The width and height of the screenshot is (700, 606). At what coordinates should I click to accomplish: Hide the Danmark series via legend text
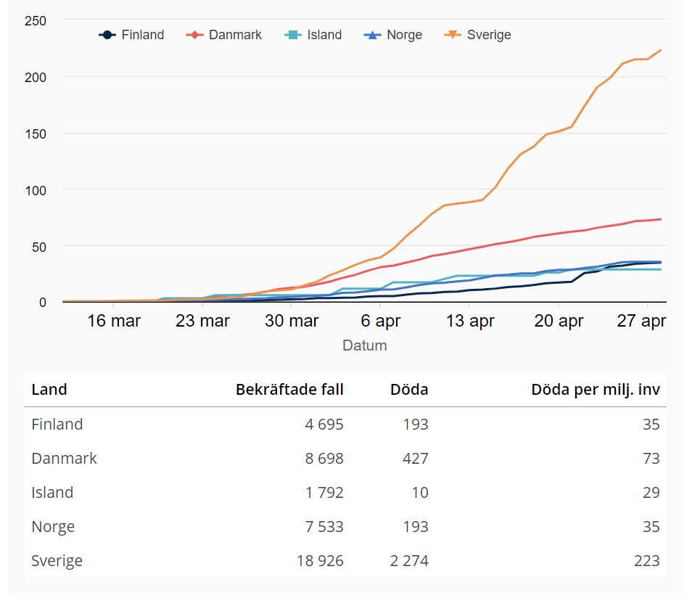point(235,35)
